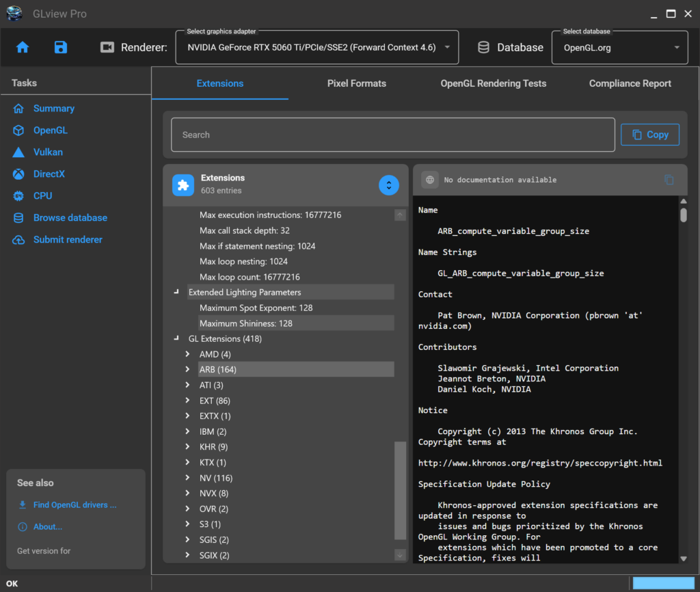
Task: Click the globe icon beside No documentation available
Action: 430,180
